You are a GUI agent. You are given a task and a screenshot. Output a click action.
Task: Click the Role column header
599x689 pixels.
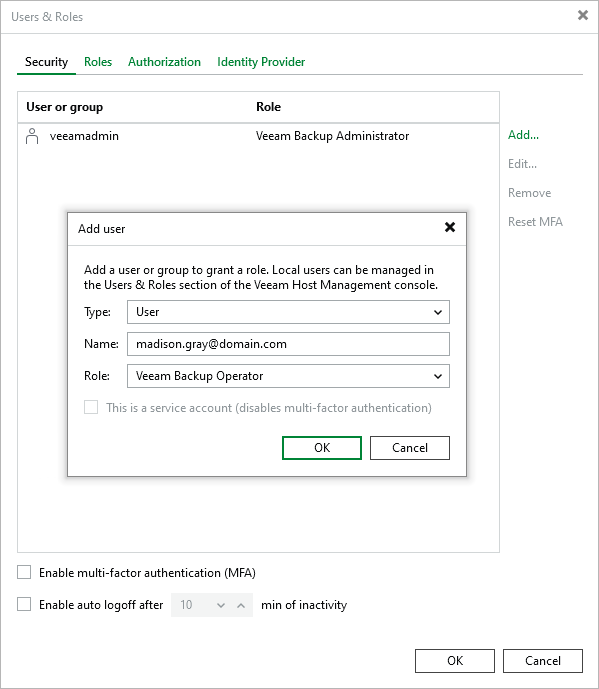click(269, 107)
